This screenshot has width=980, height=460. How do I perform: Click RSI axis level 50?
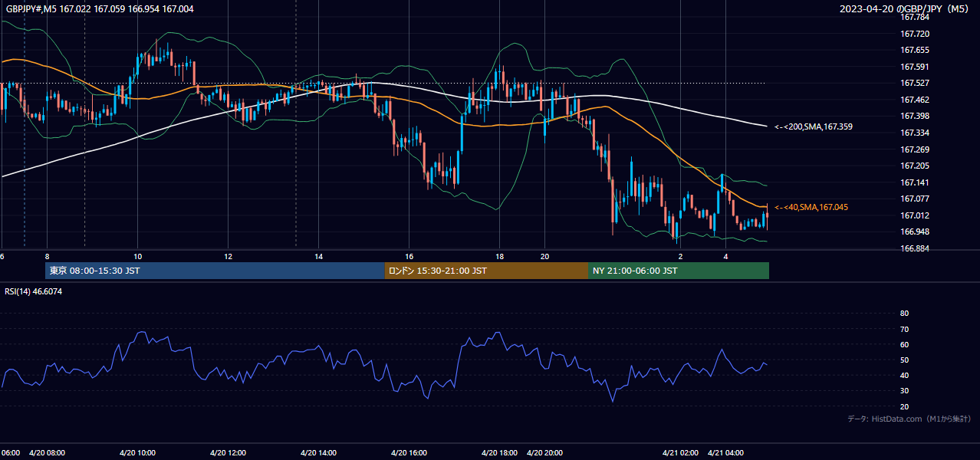[x=904, y=360]
